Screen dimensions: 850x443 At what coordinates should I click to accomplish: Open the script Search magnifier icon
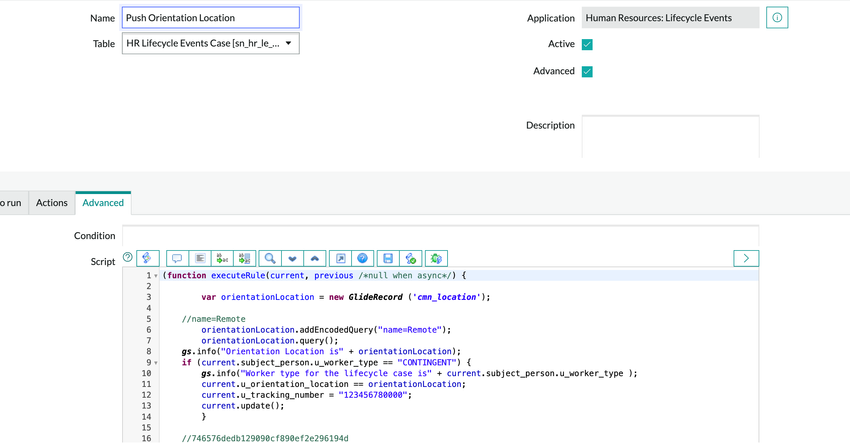270,259
